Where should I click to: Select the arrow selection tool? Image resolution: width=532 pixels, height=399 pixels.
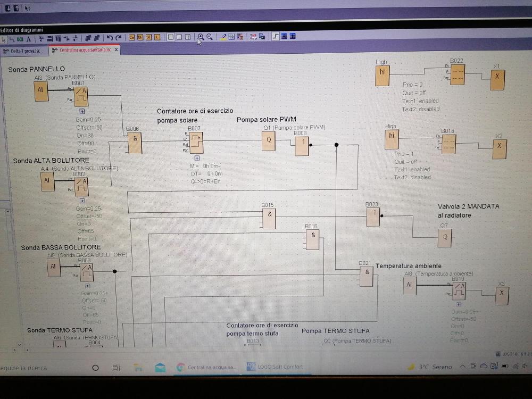(4, 38)
